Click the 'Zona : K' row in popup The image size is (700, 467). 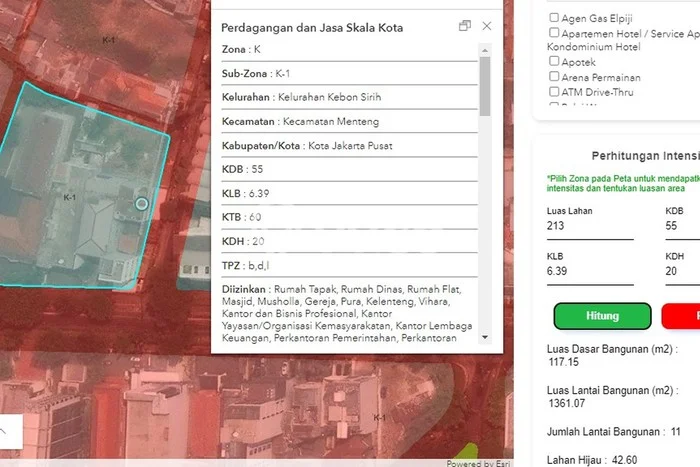pyautogui.click(x=349, y=50)
